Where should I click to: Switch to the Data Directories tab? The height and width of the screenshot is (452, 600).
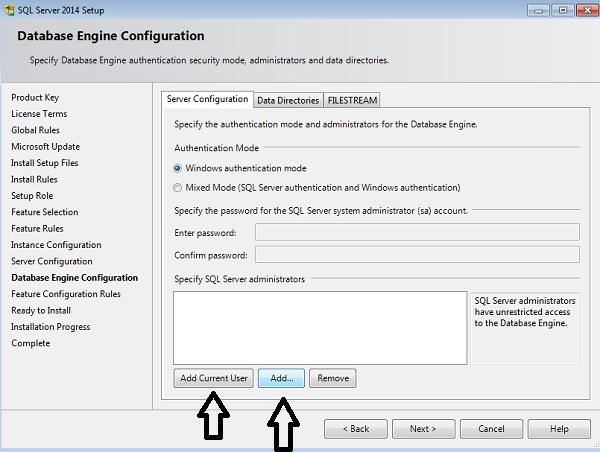tap(288, 100)
